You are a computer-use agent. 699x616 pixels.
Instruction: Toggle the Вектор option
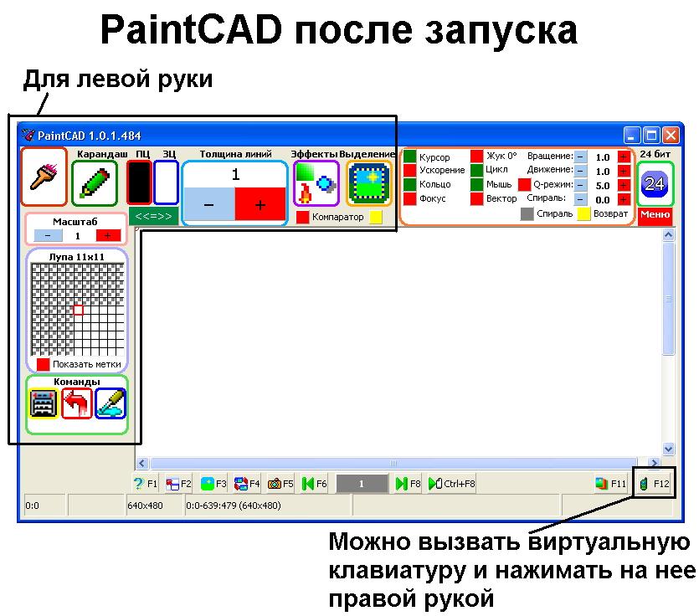coord(476,198)
